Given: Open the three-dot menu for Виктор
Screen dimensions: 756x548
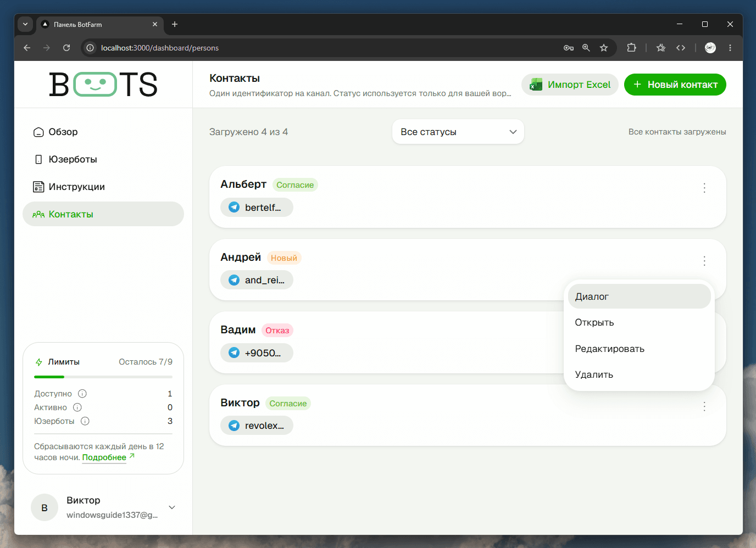Looking at the screenshot, I should click(x=704, y=406).
